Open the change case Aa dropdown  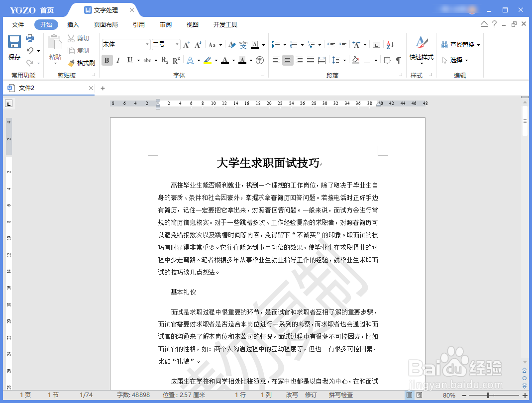tap(220, 45)
